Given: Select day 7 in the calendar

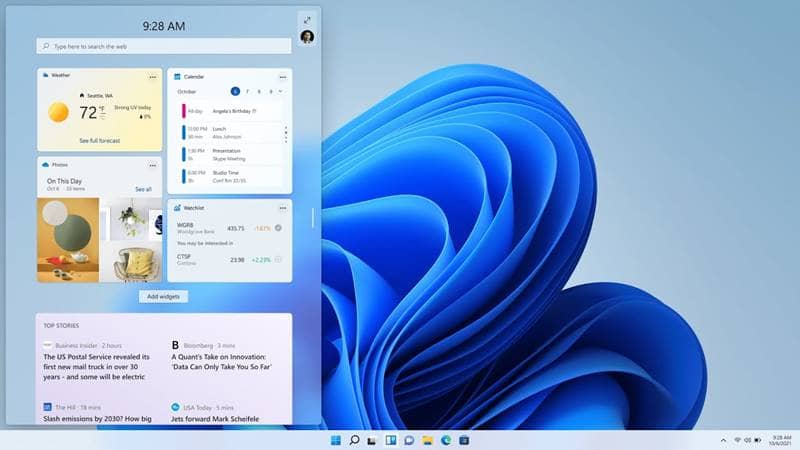Looking at the screenshot, I should click(x=247, y=91).
